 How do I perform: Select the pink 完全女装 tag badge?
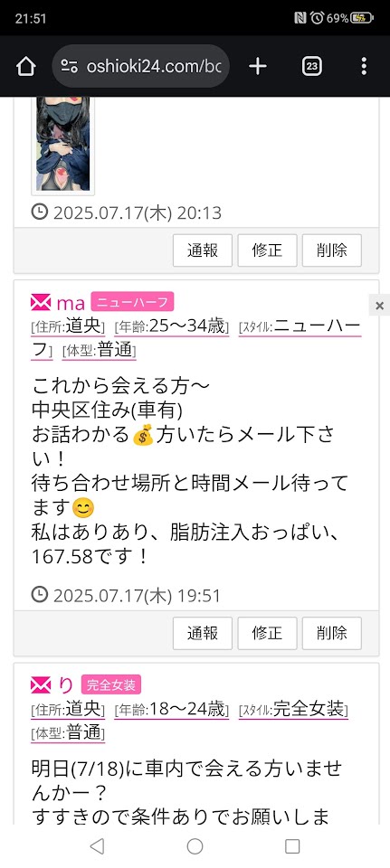tap(111, 684)
